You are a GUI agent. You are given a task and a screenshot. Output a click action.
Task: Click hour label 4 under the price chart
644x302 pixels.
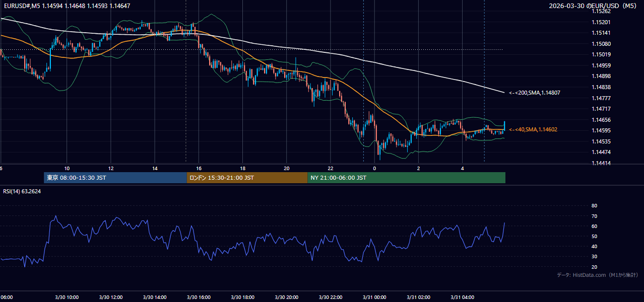tap(463, 168)
